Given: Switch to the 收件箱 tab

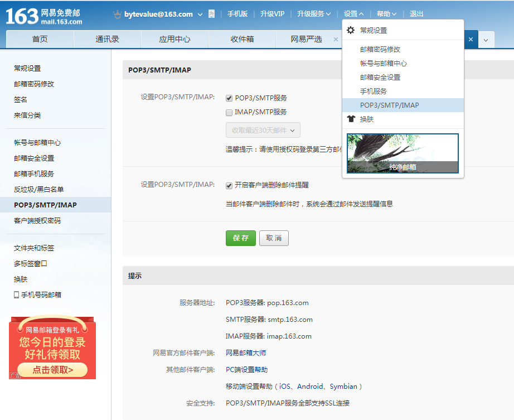Looking at the screenshot, I should [x=242, y=39].
